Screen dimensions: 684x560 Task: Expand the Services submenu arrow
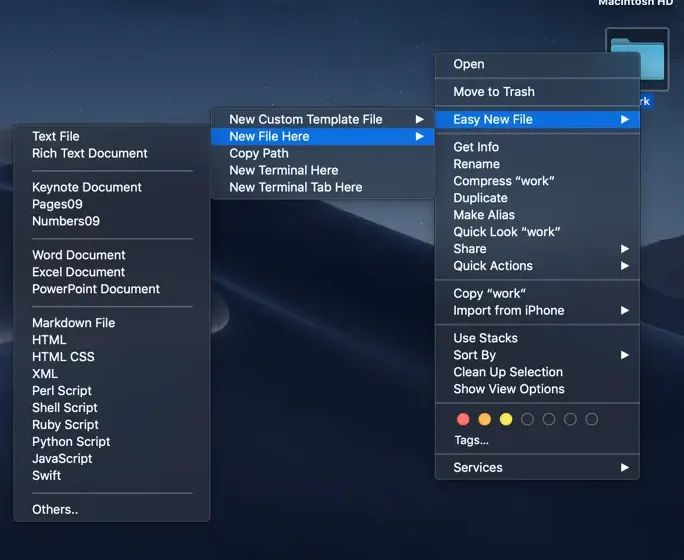tap(625, 468)
